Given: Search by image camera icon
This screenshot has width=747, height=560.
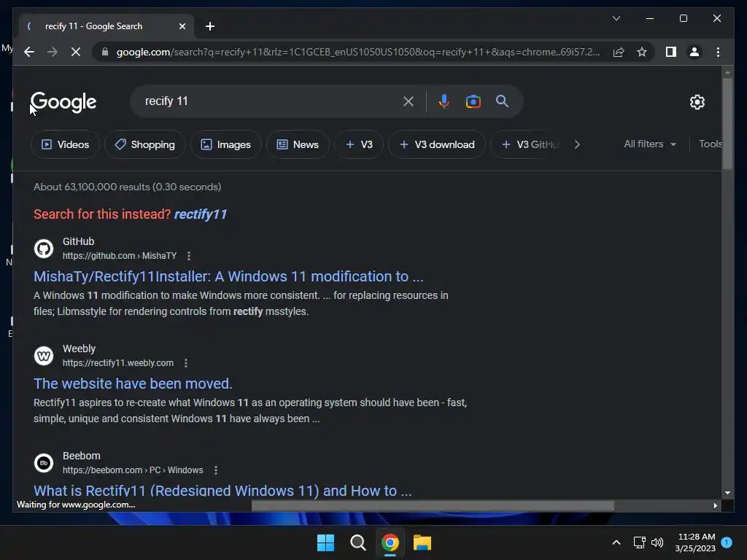Looking at the screenshot, I should tap(473, 101).
